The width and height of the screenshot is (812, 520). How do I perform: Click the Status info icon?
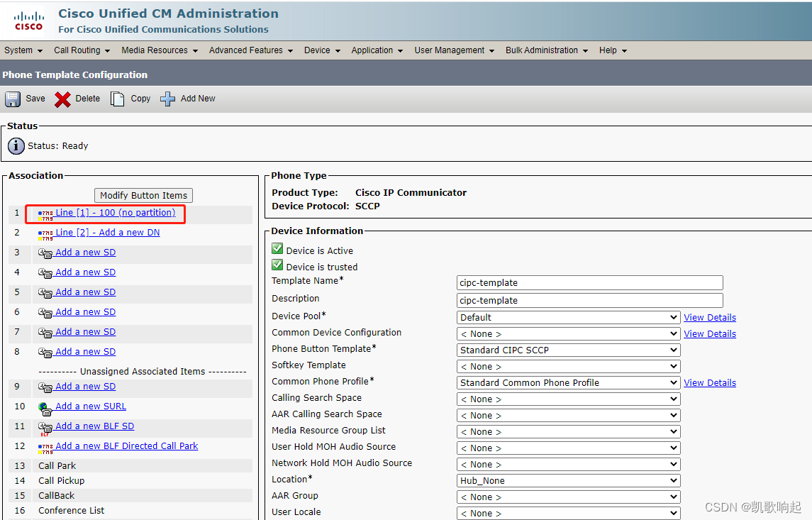[16, 146]
